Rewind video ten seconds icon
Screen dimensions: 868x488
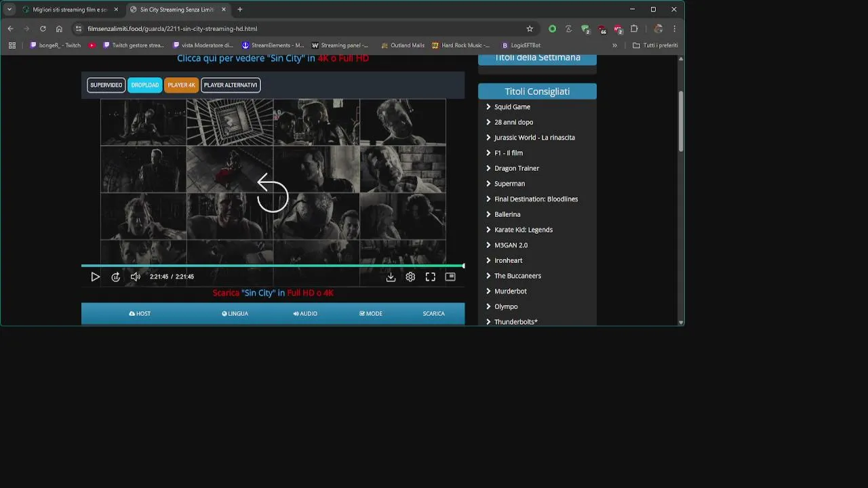pyautogui.click(x=115, y=277)
